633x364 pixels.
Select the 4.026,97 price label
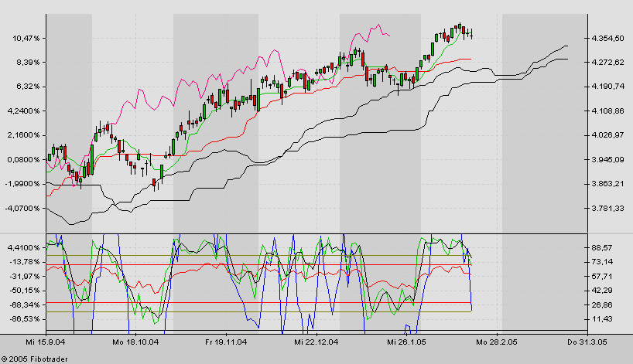[607, 135]
